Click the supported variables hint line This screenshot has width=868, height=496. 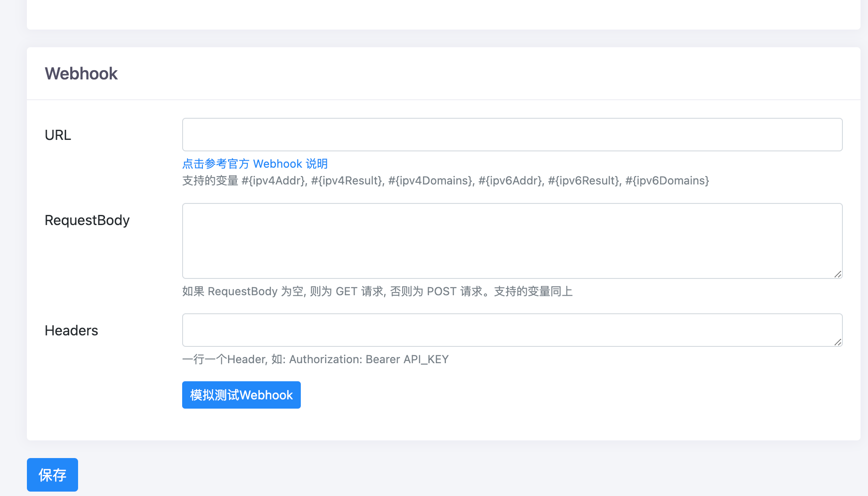445,180
